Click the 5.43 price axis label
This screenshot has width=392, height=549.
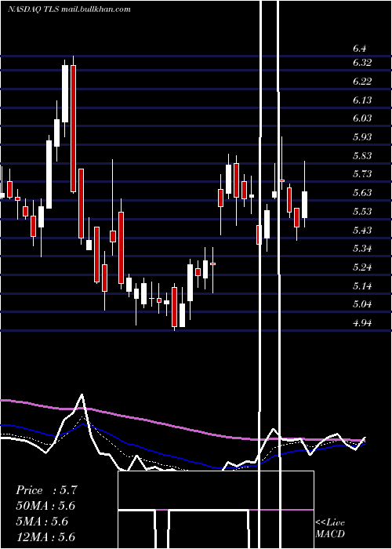click(362, 230)
